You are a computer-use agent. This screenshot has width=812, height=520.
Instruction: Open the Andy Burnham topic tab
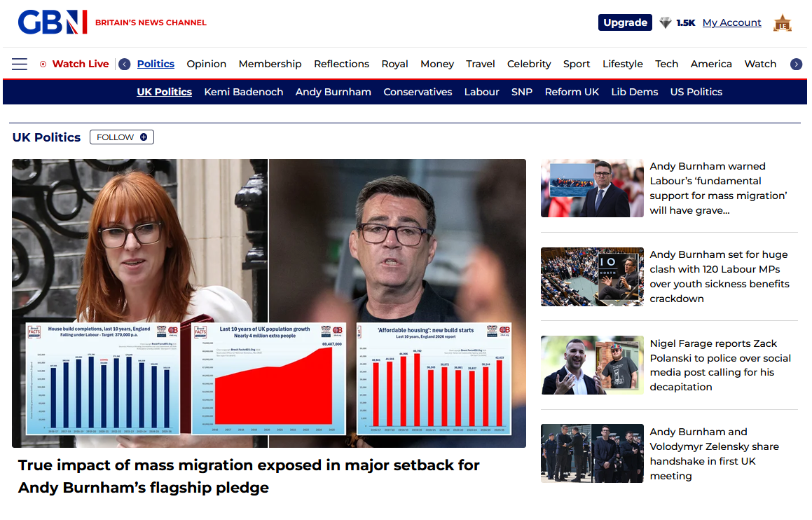point(333,93)
